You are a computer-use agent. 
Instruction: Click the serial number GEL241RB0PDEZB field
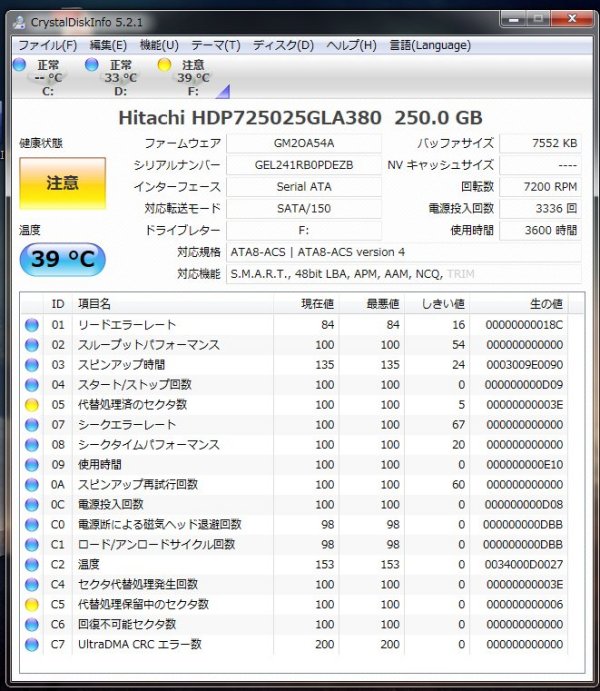[x=304, y=165]
